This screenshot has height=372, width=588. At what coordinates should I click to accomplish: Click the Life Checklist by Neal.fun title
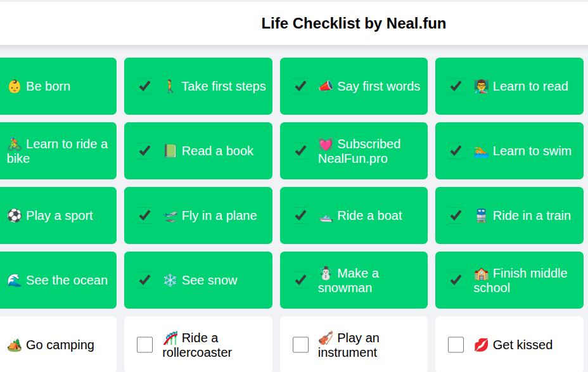354,23
